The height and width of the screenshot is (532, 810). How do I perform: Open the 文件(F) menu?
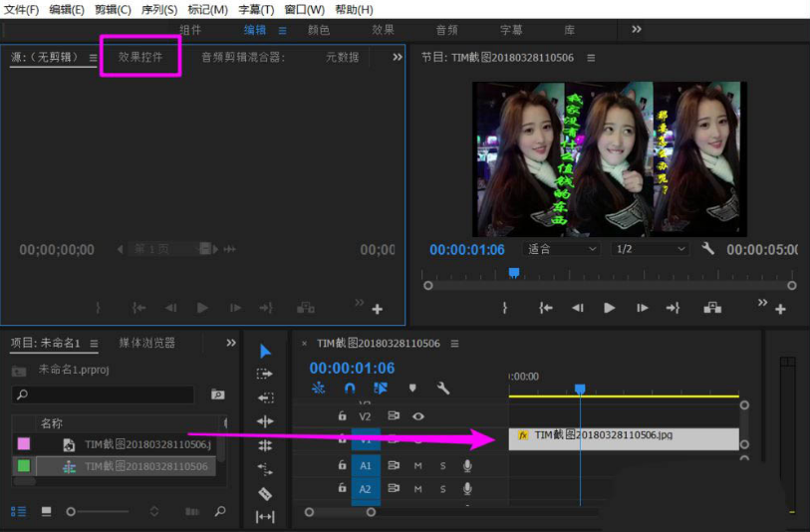tap(22, 9)
